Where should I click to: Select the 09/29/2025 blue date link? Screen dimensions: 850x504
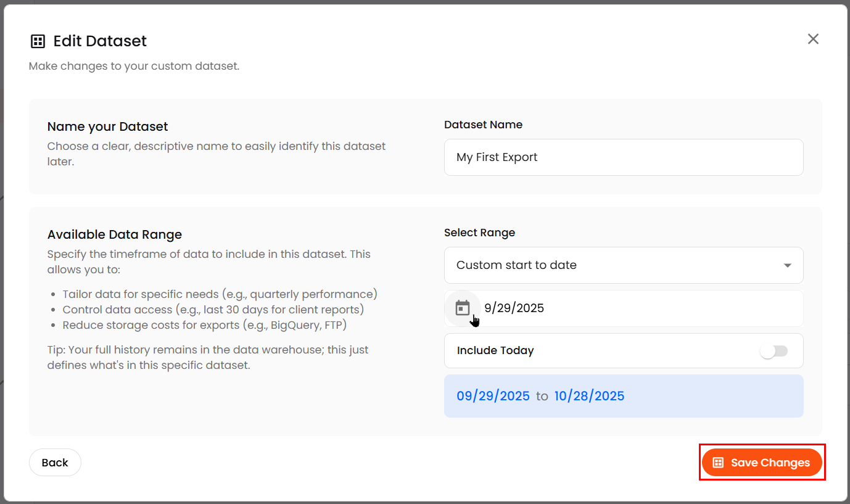click(x=493, y=395)
